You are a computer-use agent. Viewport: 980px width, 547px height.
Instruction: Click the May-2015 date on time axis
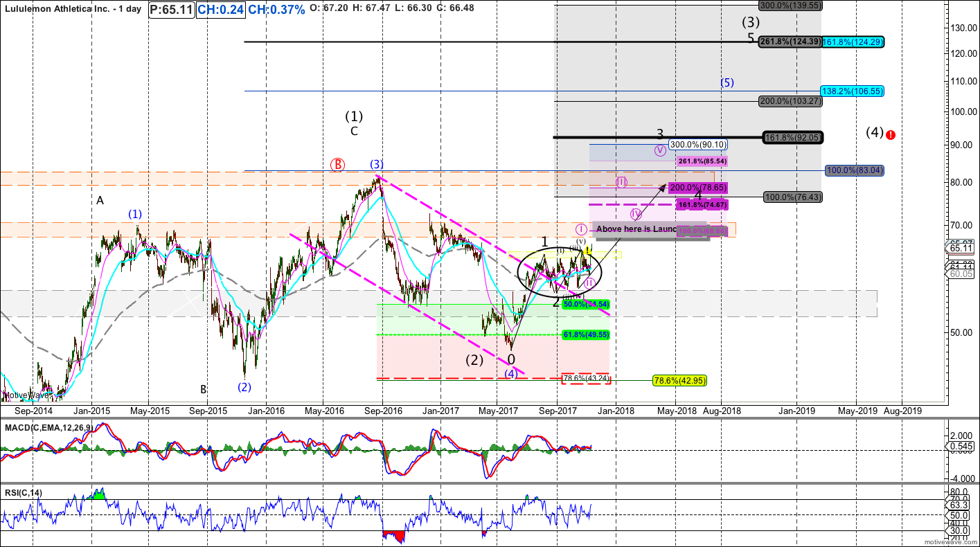click(150, 410)
